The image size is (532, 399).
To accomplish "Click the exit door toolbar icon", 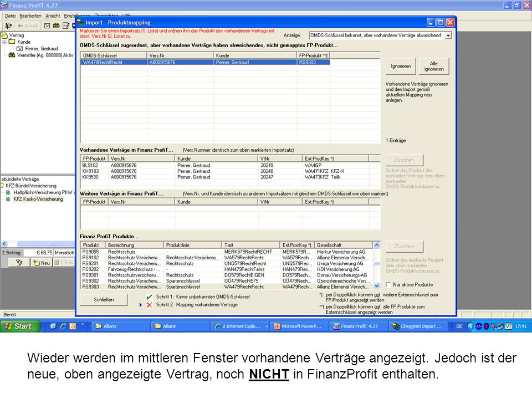I will [x=8, y=25].
